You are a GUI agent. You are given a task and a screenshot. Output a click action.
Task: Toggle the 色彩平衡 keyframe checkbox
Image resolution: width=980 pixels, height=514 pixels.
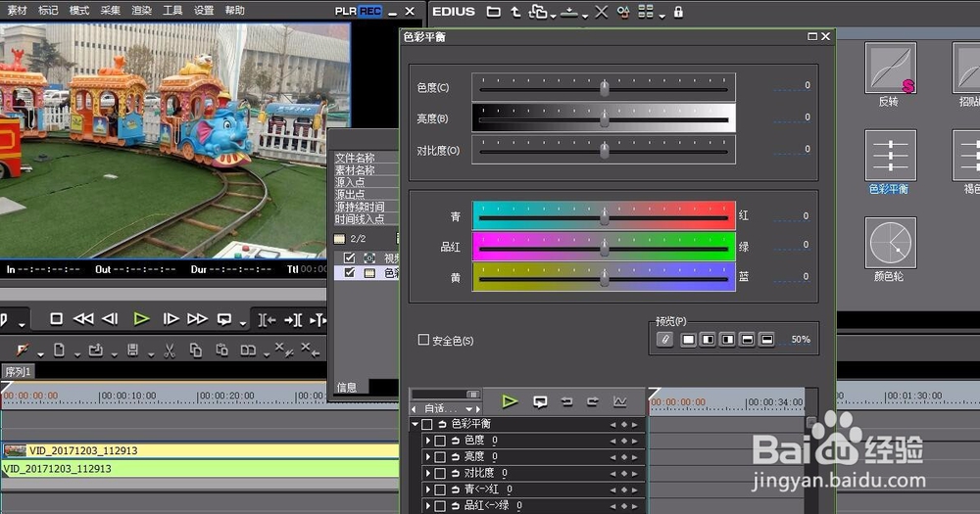(427, 424)
